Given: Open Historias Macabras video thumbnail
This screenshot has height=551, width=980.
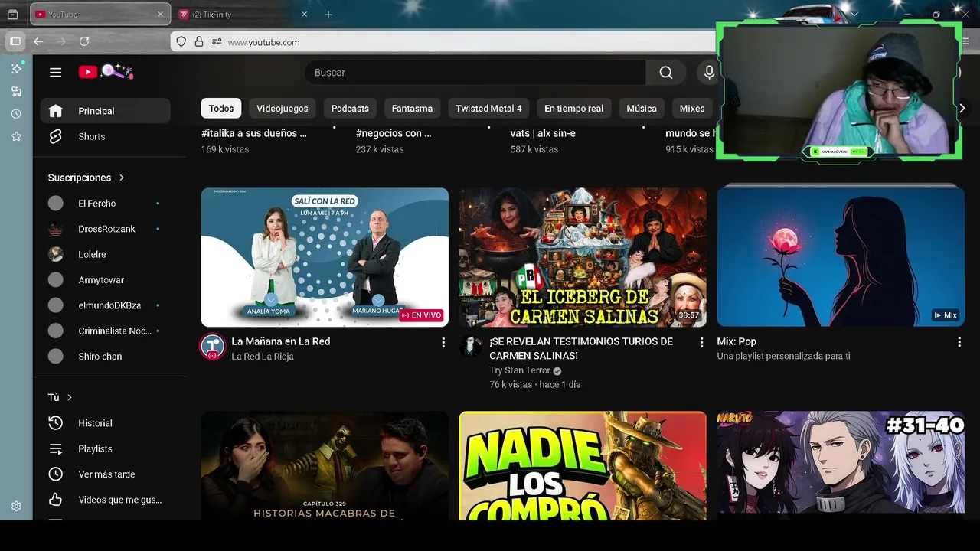Looking at the screenshot, I should [x=325, y=466].
